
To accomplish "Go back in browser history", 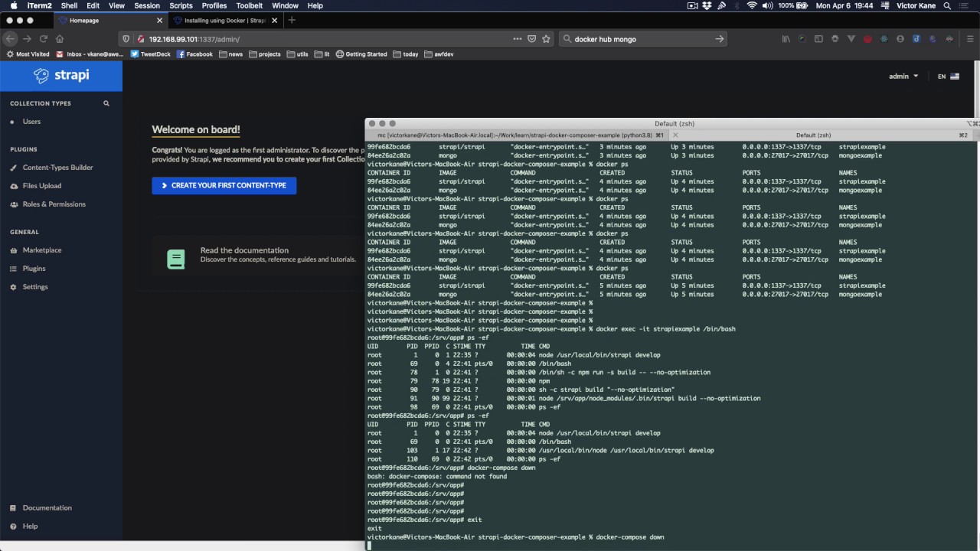I will (11, 39).
